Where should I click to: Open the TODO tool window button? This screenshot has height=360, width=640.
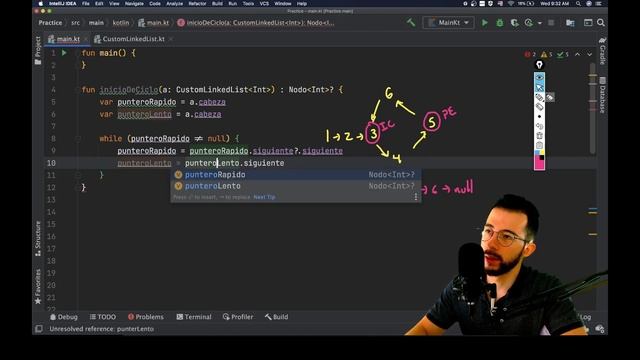coord(103,317)
